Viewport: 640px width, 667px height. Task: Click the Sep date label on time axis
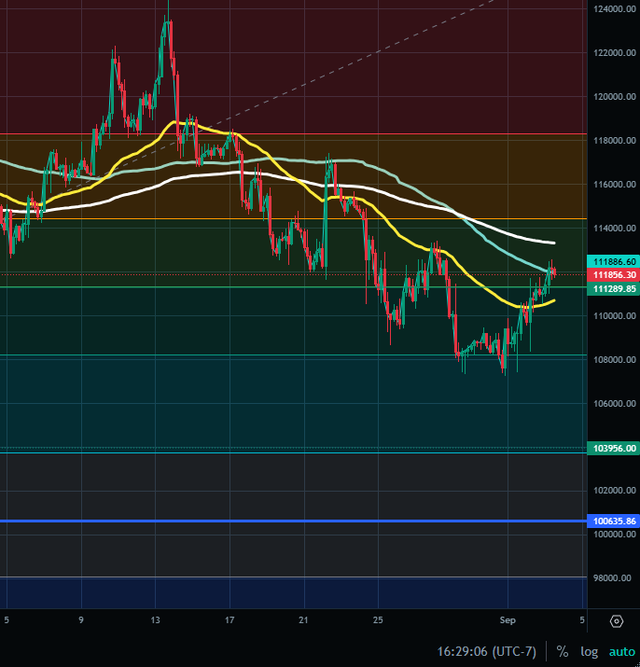(508, 620)
